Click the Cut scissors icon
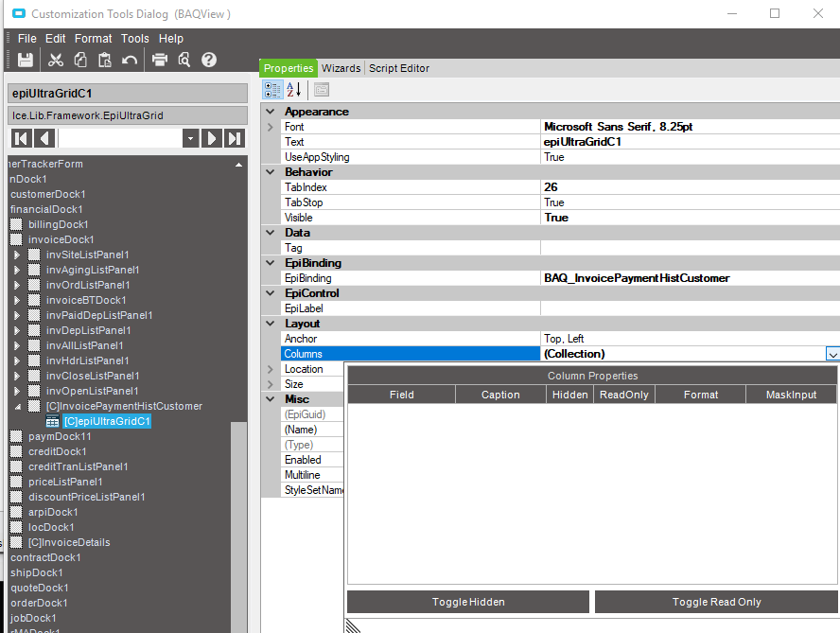 click(56, 60)
